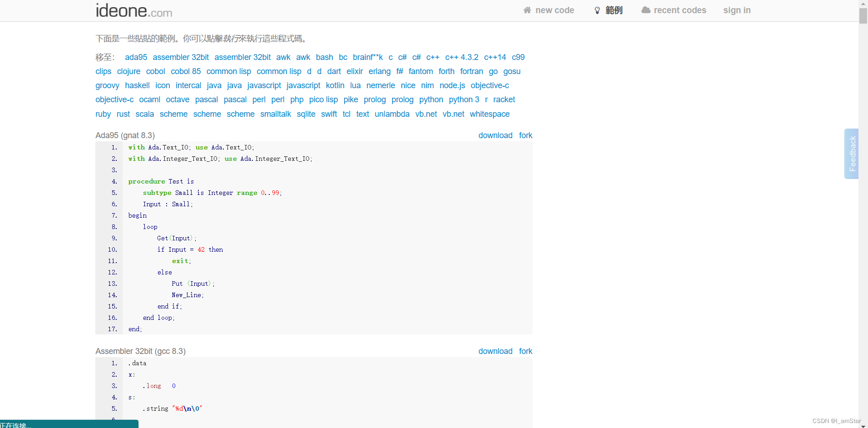Click the home icon beside new code

pos(527,10)
